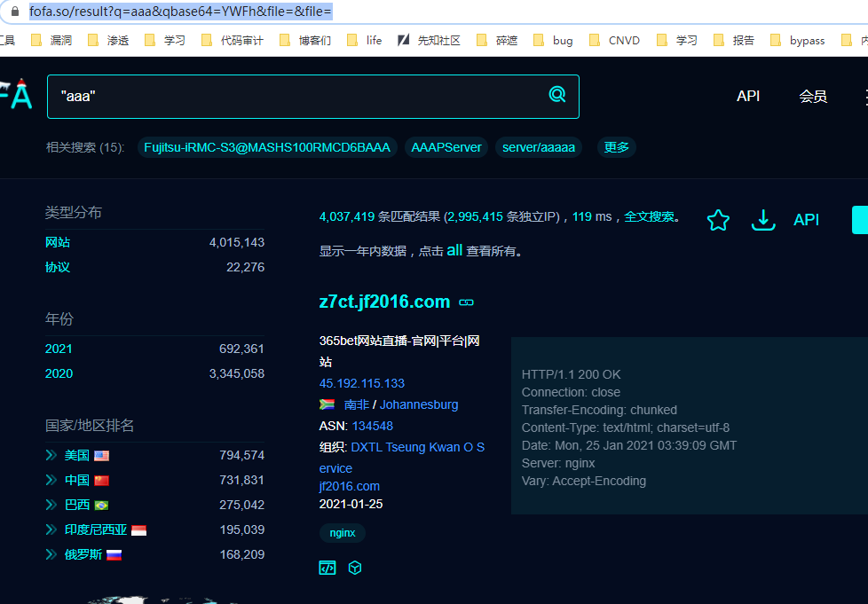Screen dimensions: 868x604
Task: Expand the 俄罗斯 country ranking row
Action: coord(51,554)
